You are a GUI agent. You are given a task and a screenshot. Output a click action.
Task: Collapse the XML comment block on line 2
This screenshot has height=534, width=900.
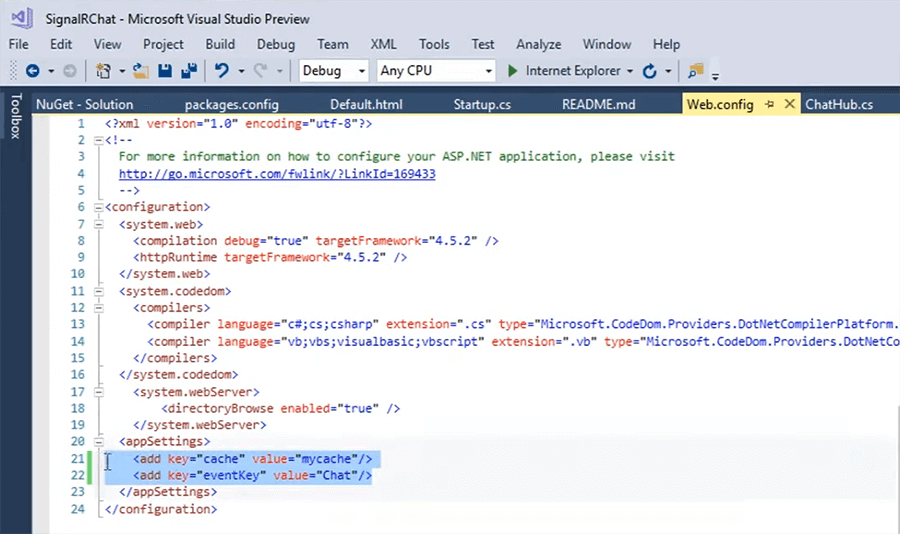pyautogui.click(x=99, y=140)
